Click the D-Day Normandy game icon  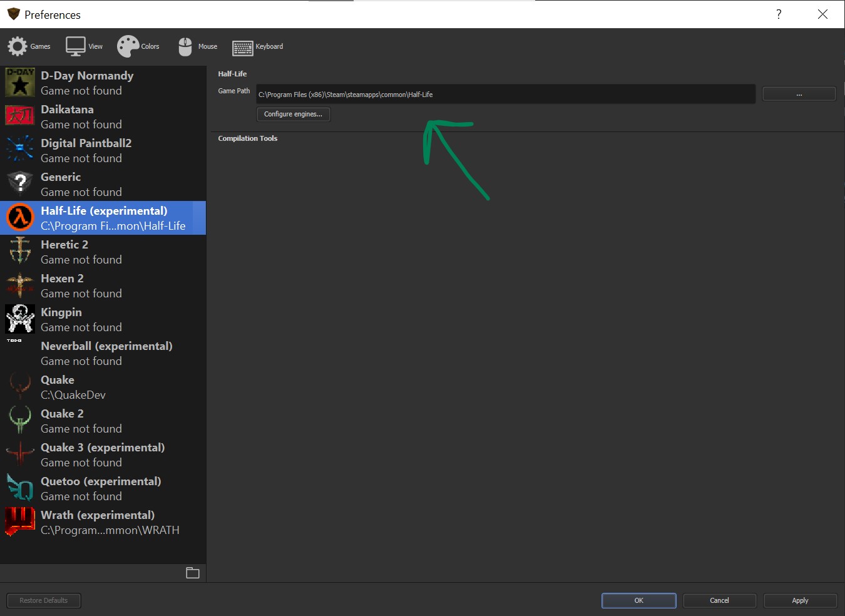pos(20,83)
